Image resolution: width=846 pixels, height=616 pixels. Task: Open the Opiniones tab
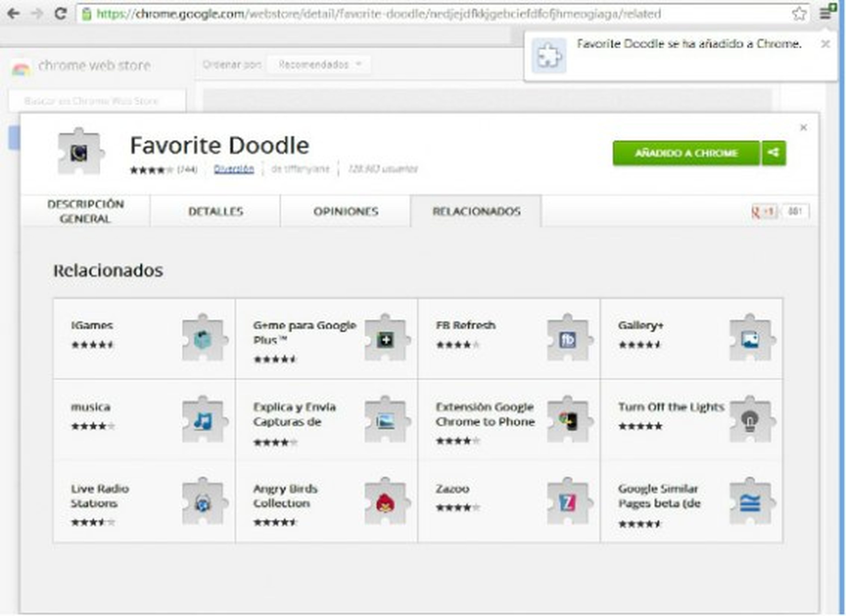tap(346, 212)
